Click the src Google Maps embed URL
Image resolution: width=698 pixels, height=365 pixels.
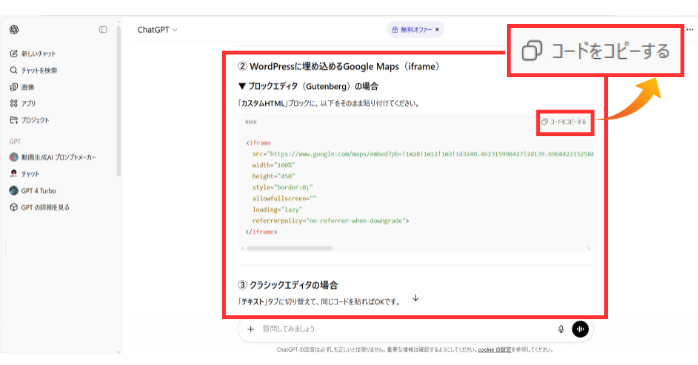pyautogui.click(x=431, y=154)
